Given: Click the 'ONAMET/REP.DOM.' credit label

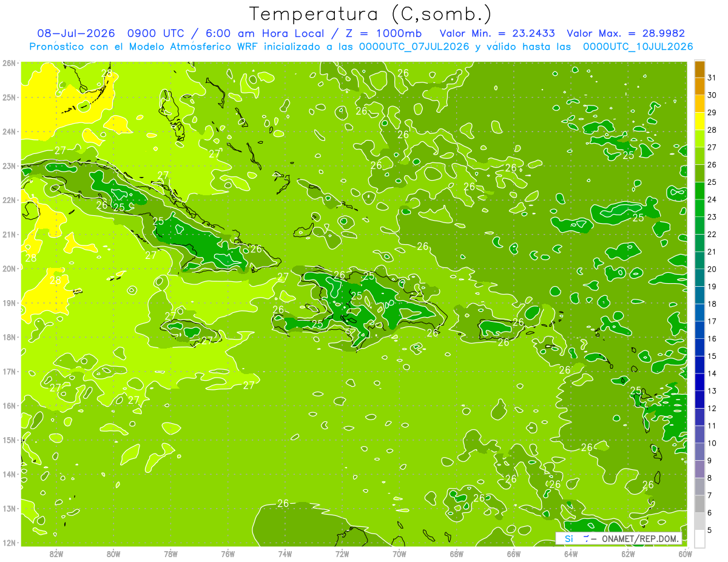Looking at the screenshot, I should (x=639, y=538).
